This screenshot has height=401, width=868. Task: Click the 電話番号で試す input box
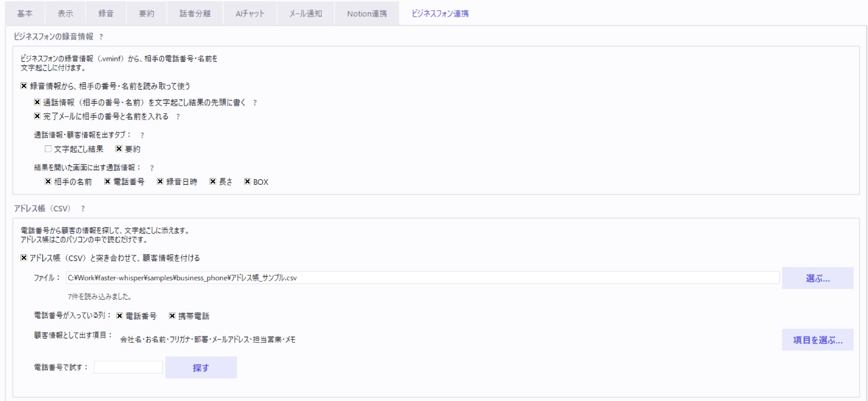(x=128, y=367)
